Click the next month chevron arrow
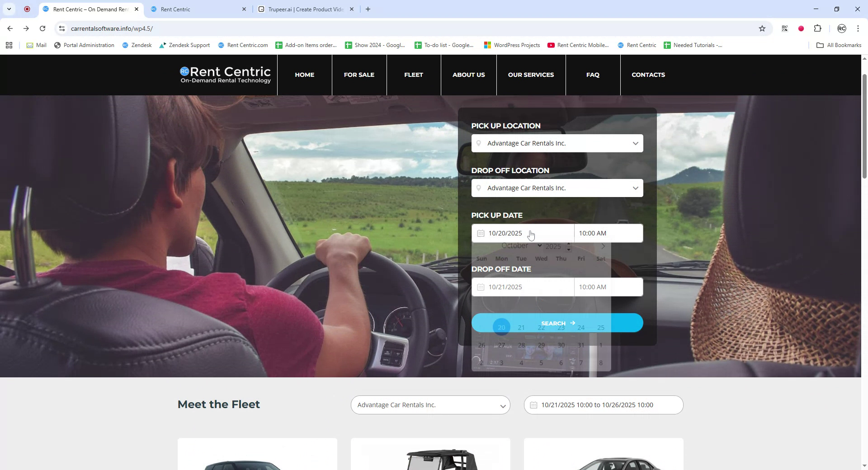 tap(603, 246)
